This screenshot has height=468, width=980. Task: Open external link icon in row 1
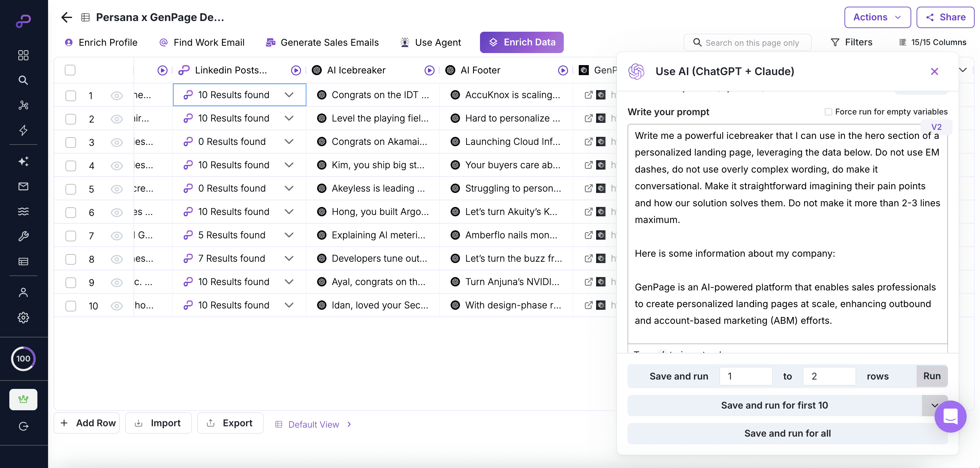[x=588, y=95]
